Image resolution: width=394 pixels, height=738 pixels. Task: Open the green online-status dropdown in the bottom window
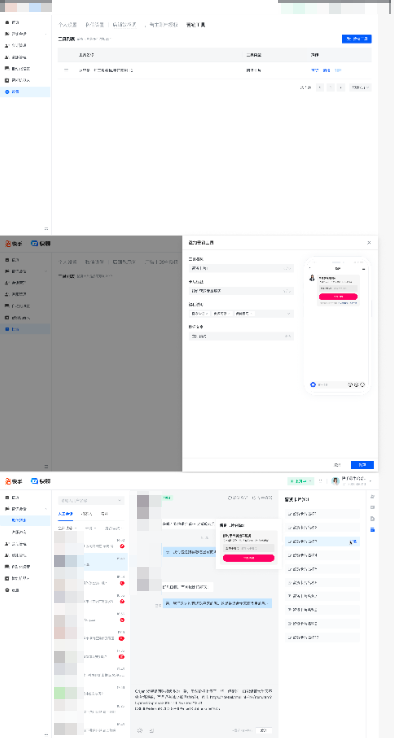(x=300, y=481)
